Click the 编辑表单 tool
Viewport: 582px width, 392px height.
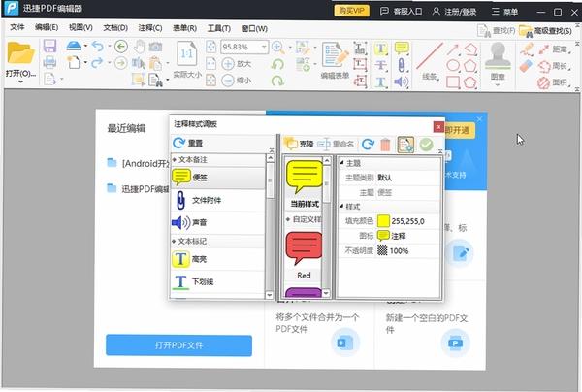(335, 59)
